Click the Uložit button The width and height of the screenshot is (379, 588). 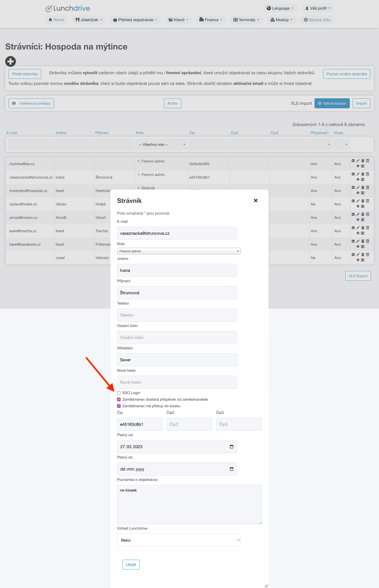pos(131,565)
